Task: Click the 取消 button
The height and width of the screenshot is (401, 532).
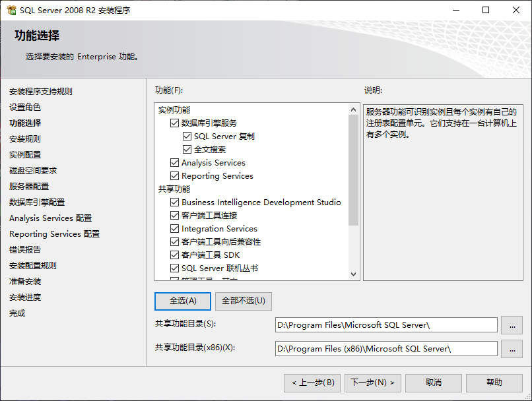Action: pyautogui.click(x=434, y=383)
